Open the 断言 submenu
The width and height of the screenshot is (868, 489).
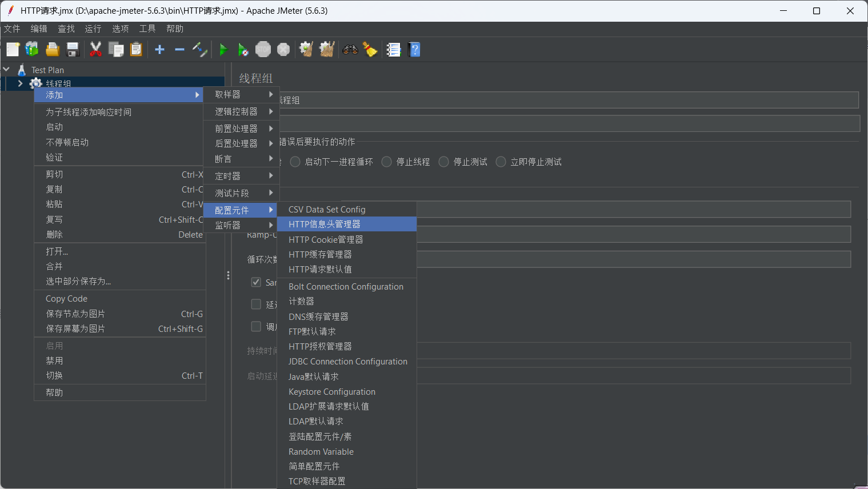click(x=241, y=159)
